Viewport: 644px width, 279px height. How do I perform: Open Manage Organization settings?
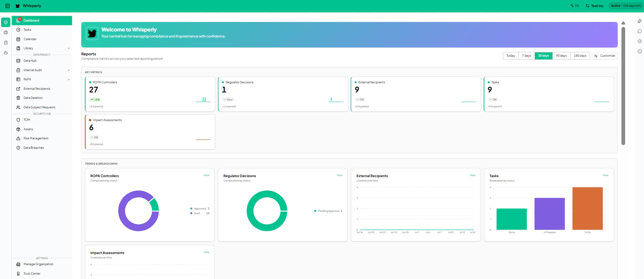42,264
